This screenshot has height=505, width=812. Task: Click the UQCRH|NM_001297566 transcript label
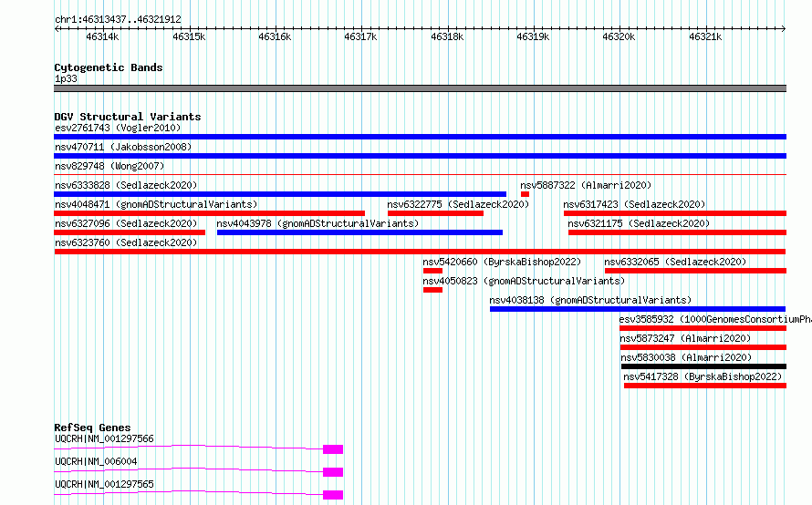[104, 438]
